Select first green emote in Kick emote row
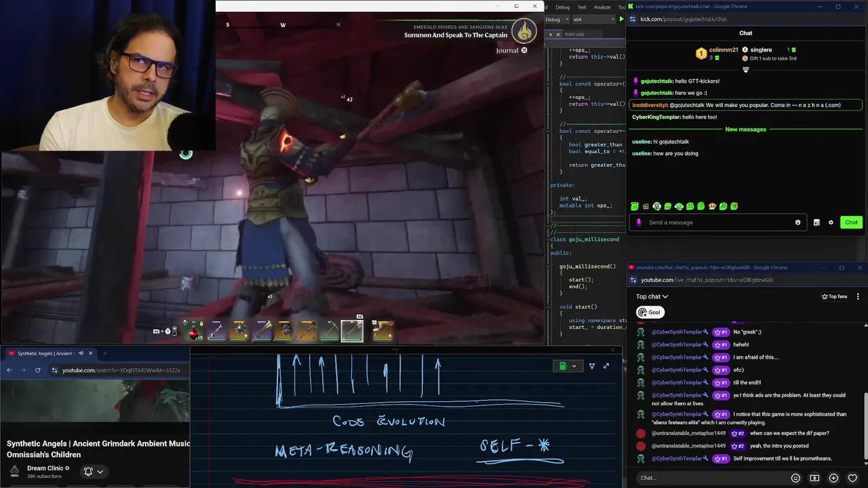The height and width of the screenshot is (488, 868). pos(635,206)
